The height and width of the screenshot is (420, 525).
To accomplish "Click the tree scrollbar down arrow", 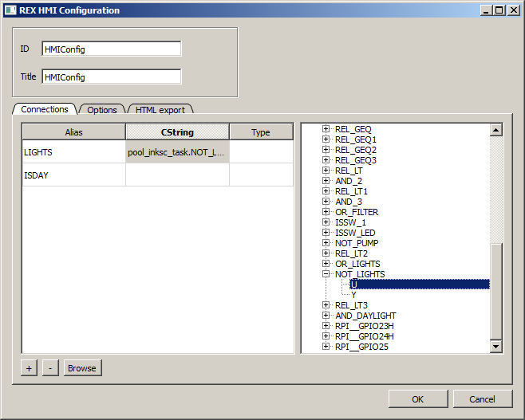I will (x=495, y=347).
